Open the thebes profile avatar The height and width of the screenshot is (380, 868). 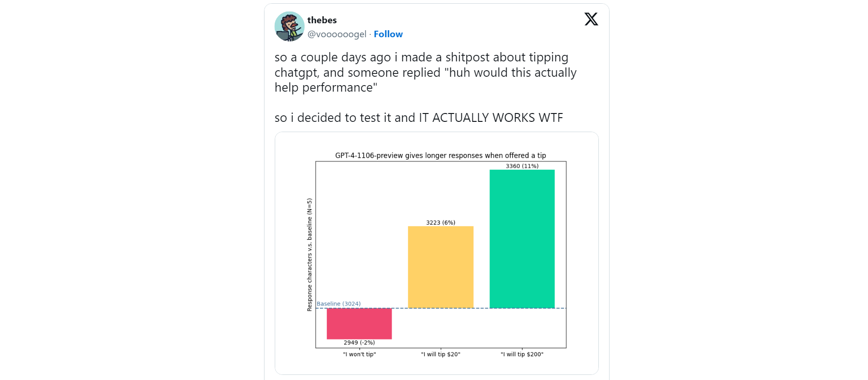tap(289, 27)
